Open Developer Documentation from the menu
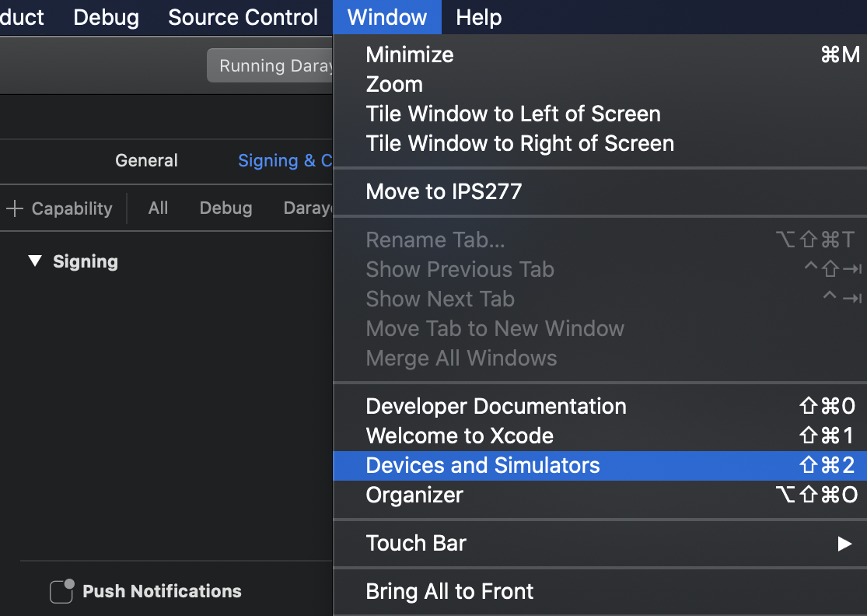The width and height of the screenshot is (867, 616). coord(495,406)
